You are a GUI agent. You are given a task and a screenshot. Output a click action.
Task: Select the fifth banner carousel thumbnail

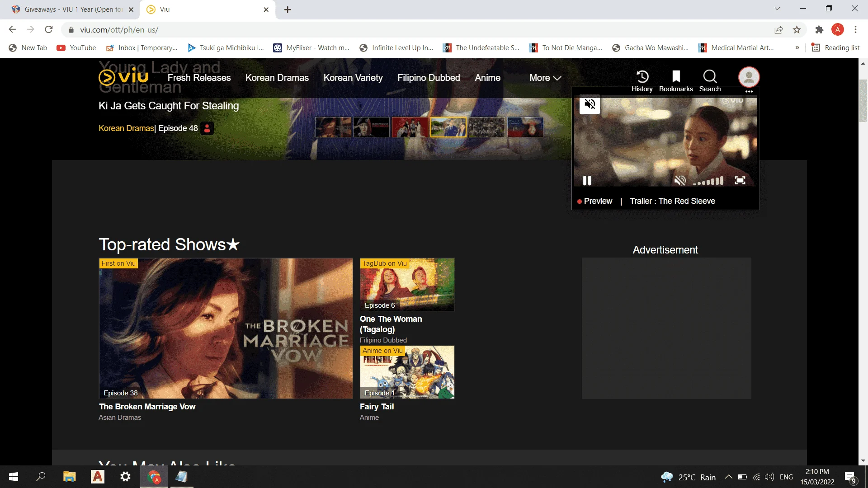487,127
